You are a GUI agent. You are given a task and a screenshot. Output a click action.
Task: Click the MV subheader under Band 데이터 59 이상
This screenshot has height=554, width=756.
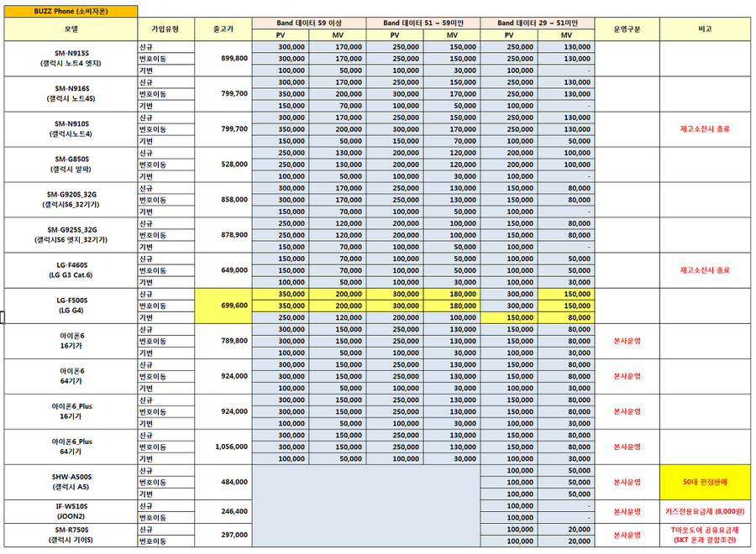tap(338, 35)
